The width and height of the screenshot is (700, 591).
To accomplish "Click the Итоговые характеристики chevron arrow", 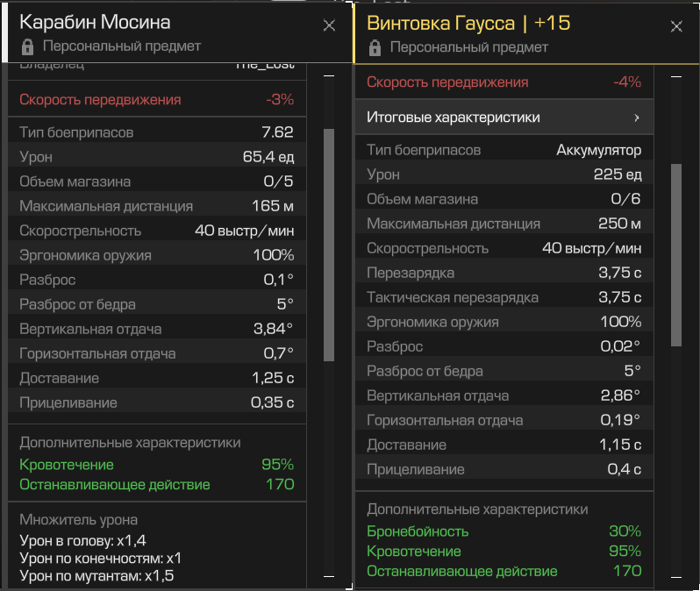I will [637, 117].
